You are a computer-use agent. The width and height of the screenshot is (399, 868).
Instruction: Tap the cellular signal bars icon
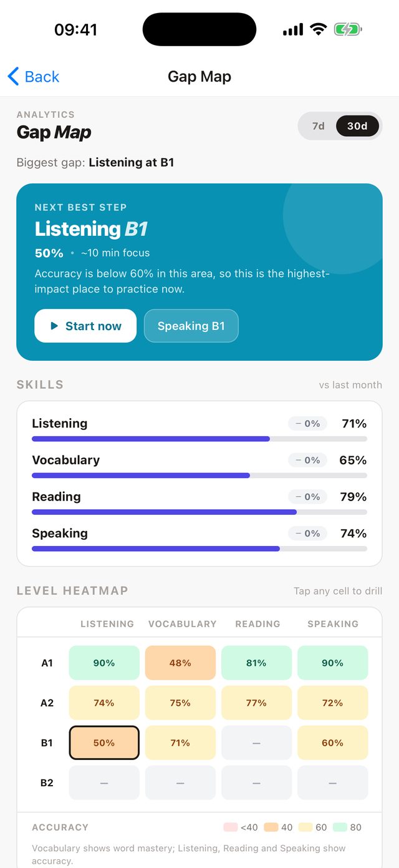pos(293,29)
